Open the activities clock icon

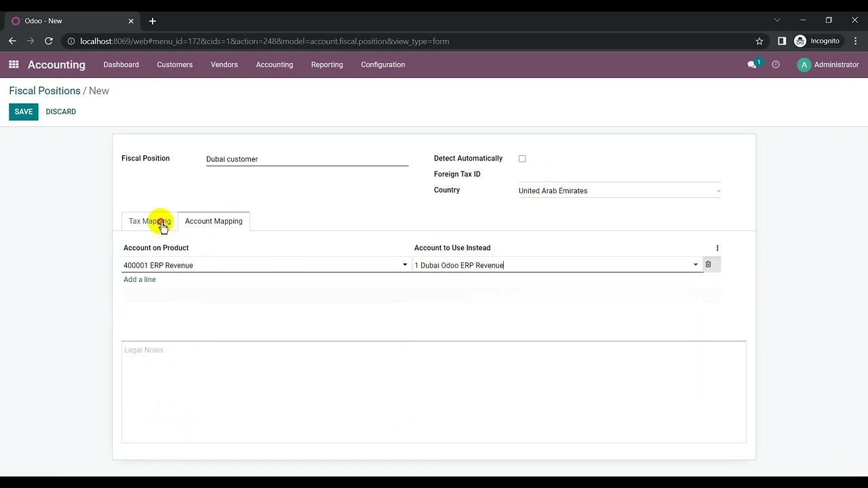(776, 64)
